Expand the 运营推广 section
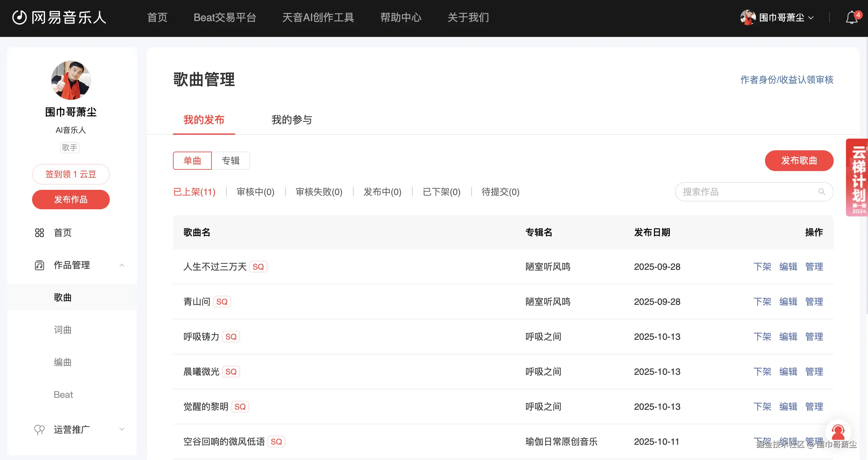The image size is (868, 460). coord(122,429)
